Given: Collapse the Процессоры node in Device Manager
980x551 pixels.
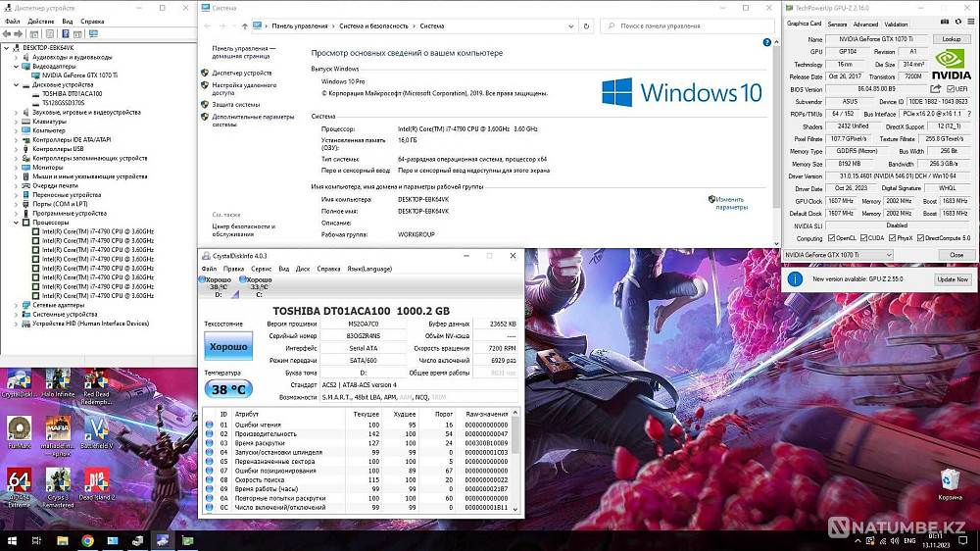Looking at the screenshot, I should pos(17,222).
